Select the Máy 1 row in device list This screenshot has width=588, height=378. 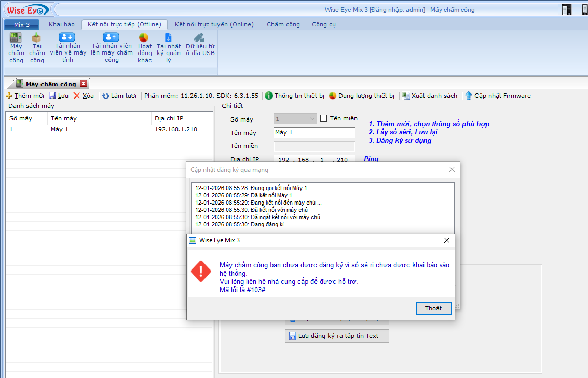(x=60, y=129)
